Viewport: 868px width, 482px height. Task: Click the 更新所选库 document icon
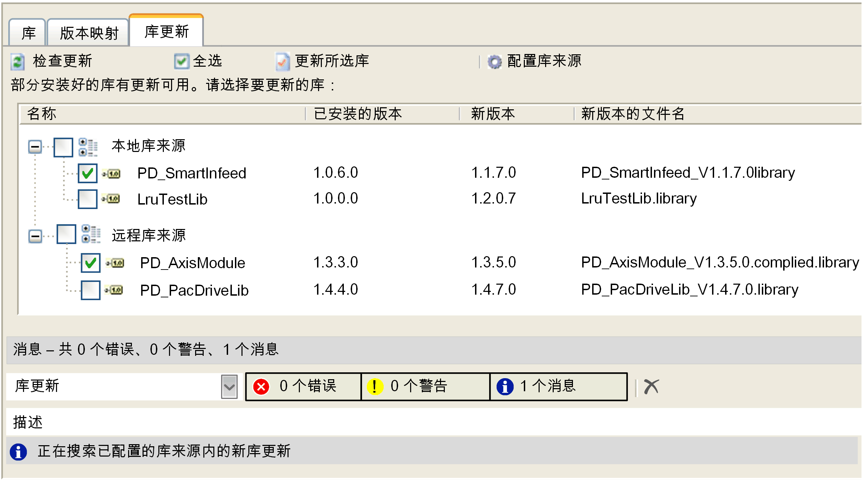(x=282, y=62)
